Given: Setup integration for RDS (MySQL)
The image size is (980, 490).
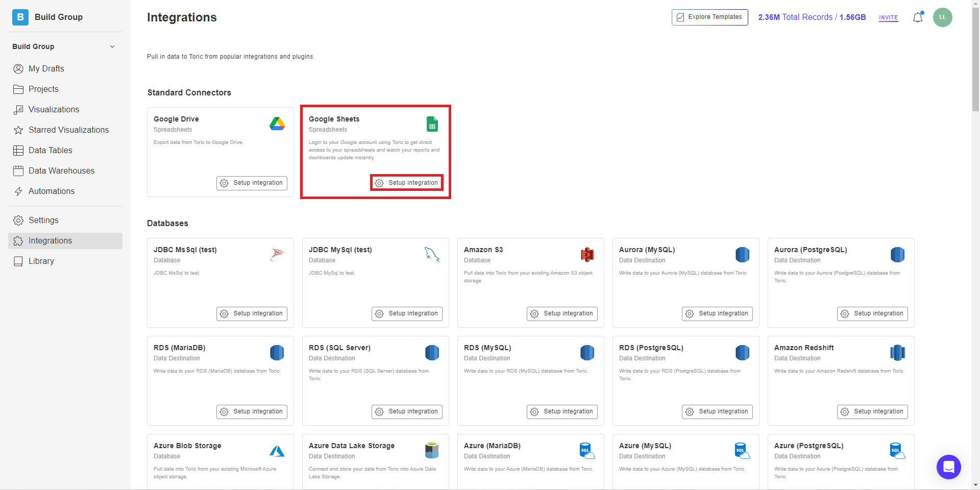Looking at the screenshot, I should [x=562, y=411].
